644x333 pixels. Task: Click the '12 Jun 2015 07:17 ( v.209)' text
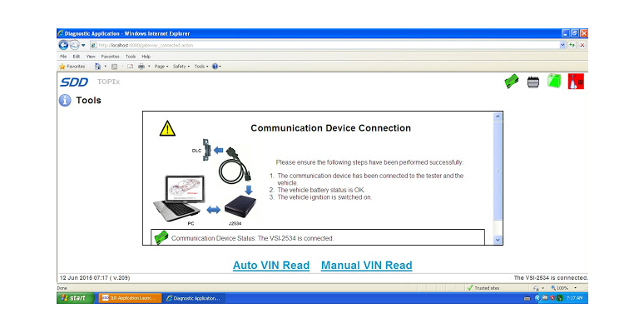(95, 278)
